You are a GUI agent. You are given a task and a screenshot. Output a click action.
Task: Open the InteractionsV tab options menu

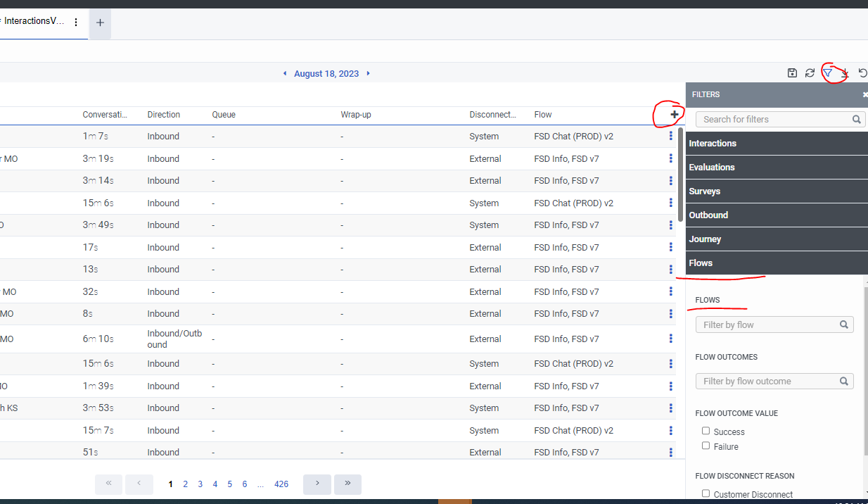(x=76, y=23)
